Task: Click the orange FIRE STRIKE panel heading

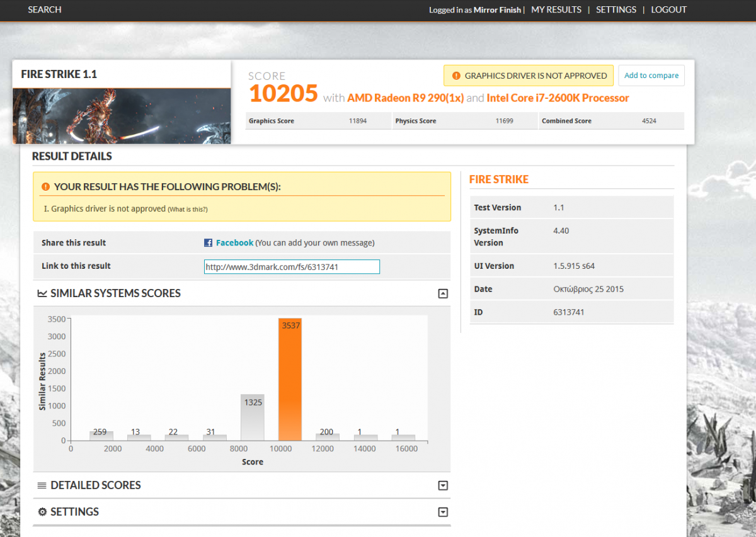Action: (499, 179)
